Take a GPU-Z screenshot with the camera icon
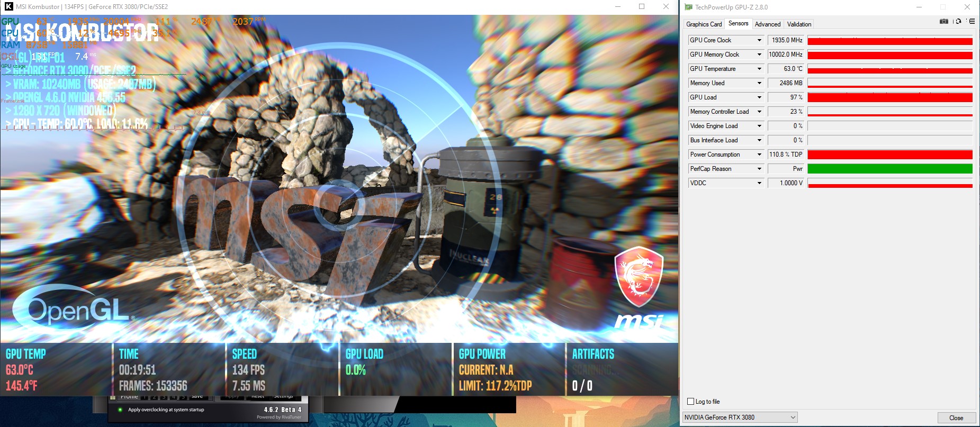 tap(943, 22)
